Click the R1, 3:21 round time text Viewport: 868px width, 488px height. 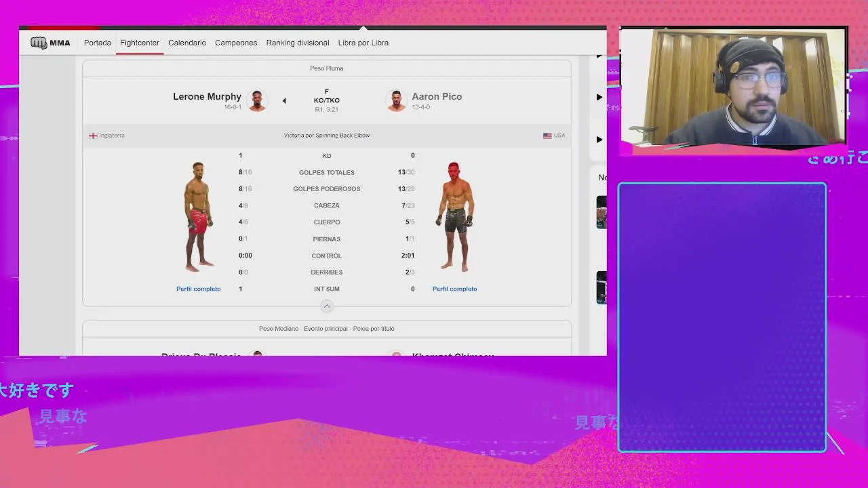point(327,109)
